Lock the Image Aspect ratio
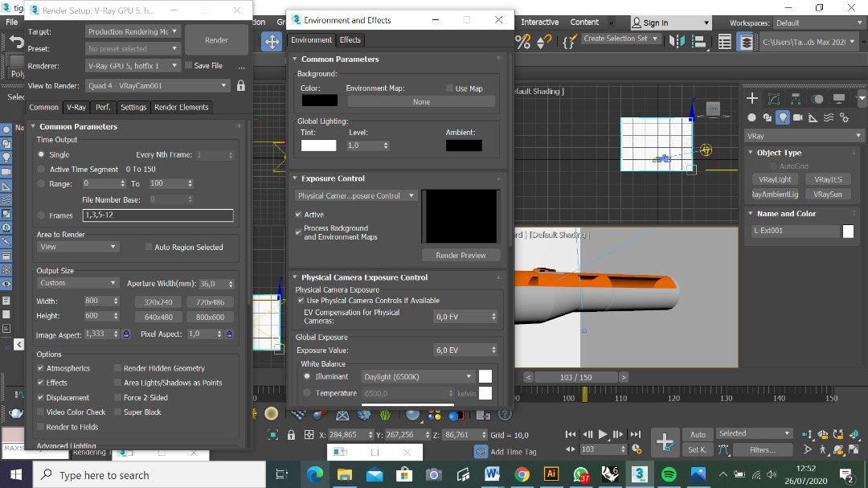The height and width of the screenshot is (488, 868). pyautogui.click(x=126, y=334)
